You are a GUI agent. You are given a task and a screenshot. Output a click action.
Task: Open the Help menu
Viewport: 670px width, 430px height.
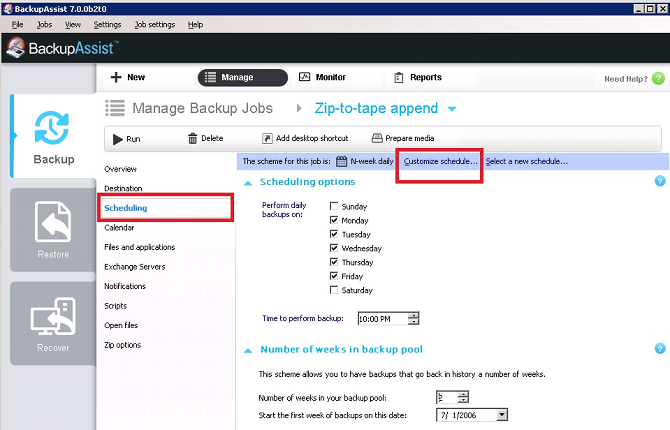coord(195,25)
